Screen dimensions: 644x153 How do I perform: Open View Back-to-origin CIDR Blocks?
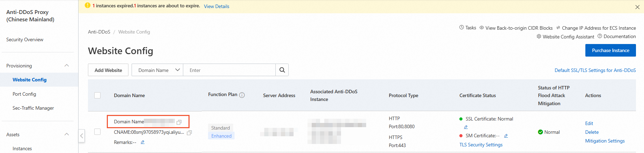pos(519,28)
